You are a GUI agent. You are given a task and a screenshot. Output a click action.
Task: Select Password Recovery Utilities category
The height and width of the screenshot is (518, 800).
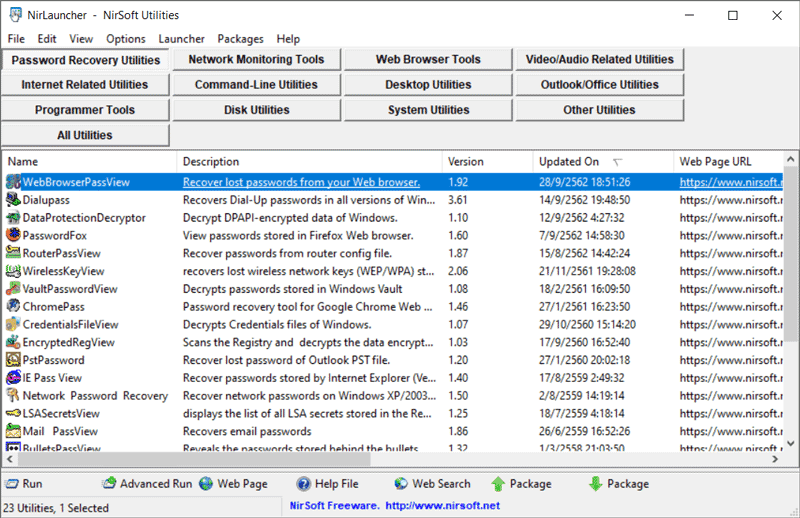click(86, 60)
